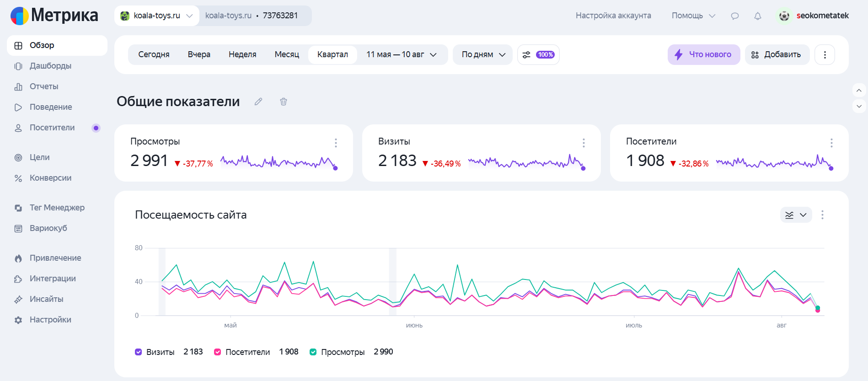Click the trash icon next to Общие показатели

tap(284, 102)
